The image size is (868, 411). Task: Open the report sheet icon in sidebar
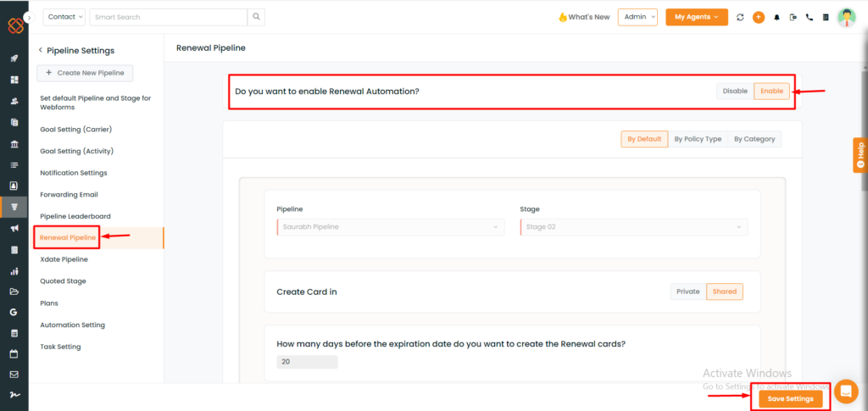(x=14, y=249)
